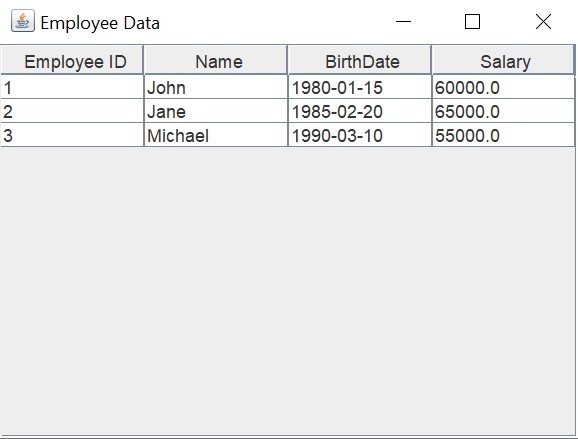Select Employee ID cell with value 3
Viewport: 578px width, 439px height.
[x=72, y=135]
